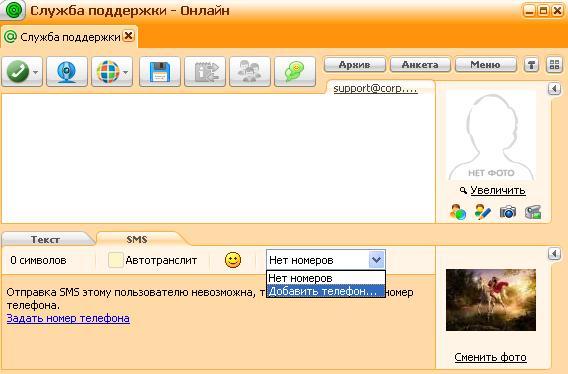
Task: Minimize the Служба поддержки window
Action: tap(529, 11)
